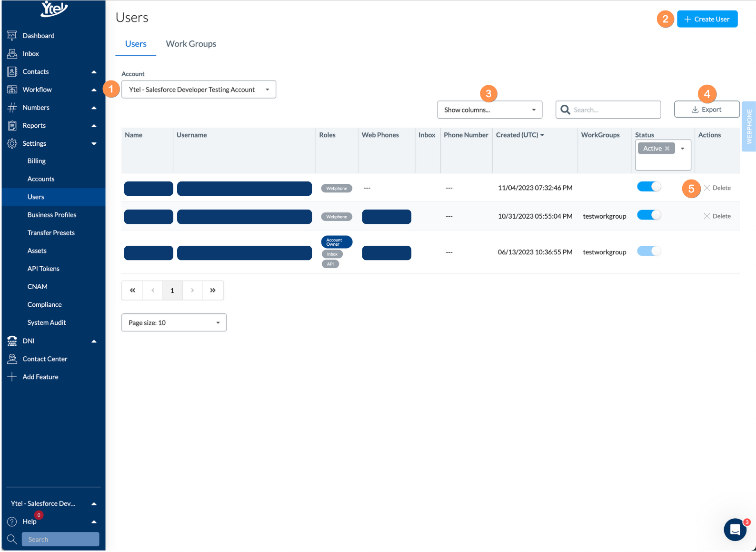Click the Username column header
This screenshot has height=552, width=756.
coord(192,135)
